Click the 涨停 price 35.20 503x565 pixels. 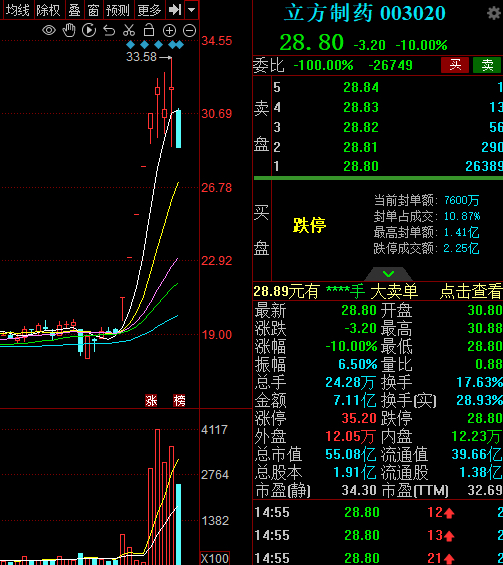click(359, 418)
